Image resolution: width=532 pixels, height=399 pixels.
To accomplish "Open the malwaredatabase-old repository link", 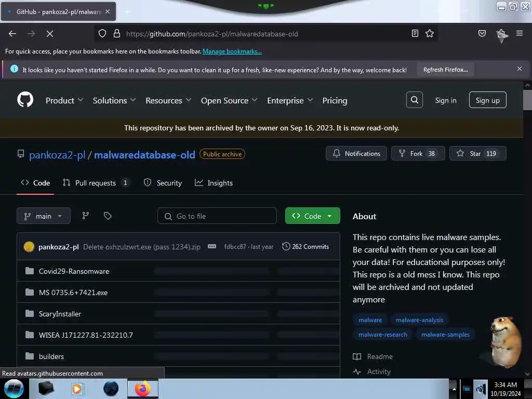I will [x=144, y=155].
